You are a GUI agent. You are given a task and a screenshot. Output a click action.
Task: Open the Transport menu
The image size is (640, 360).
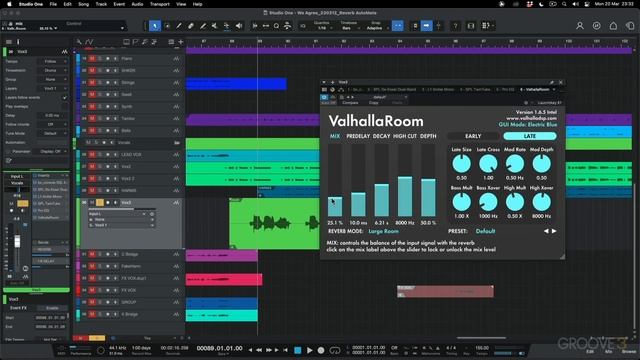tap(160, 4)
